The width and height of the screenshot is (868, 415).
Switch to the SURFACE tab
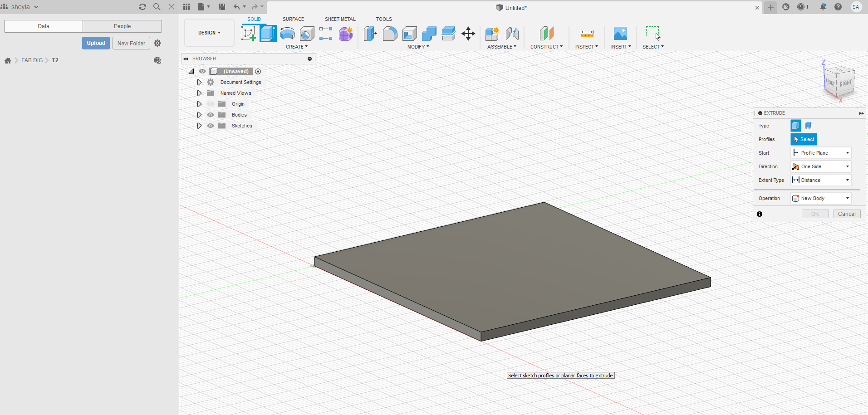pyautogui.click(x=293, y=19)
